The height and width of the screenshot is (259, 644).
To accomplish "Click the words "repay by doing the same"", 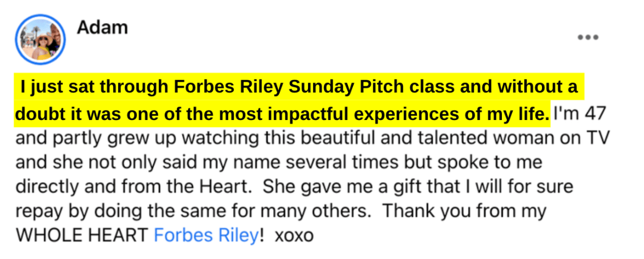I will click(103, 212).
